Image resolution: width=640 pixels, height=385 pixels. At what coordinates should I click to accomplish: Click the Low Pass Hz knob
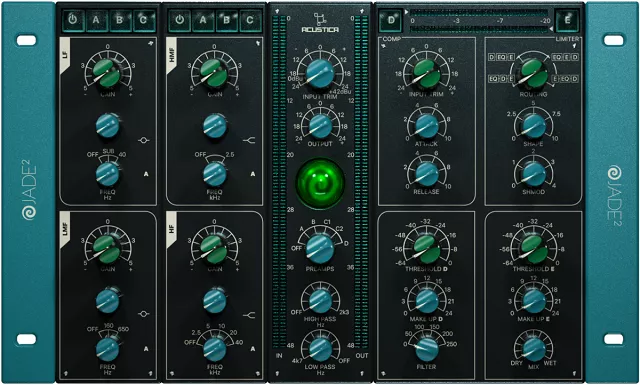pyautogui.click(x=320, y=350)
